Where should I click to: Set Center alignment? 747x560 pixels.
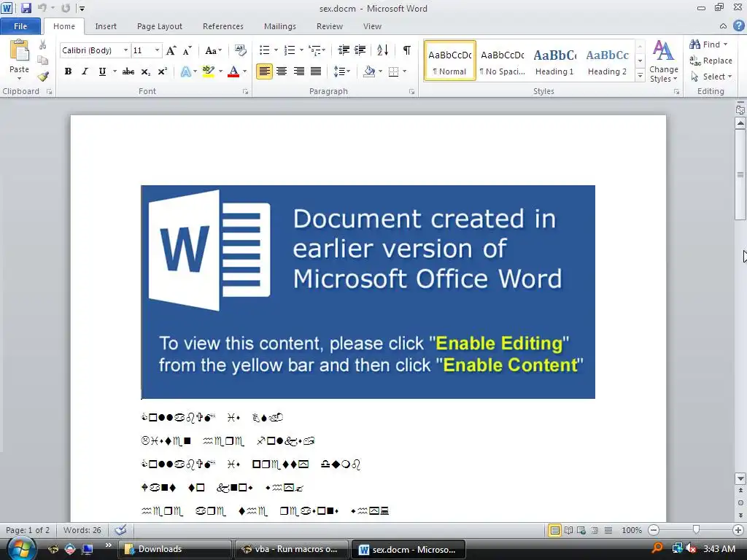pyautogui.click(x=282, y=71)
